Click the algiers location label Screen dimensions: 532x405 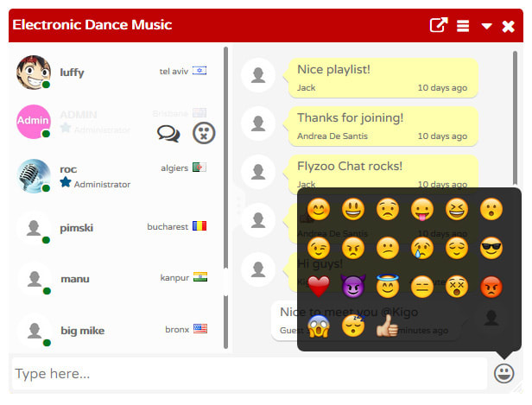point(174,168)
